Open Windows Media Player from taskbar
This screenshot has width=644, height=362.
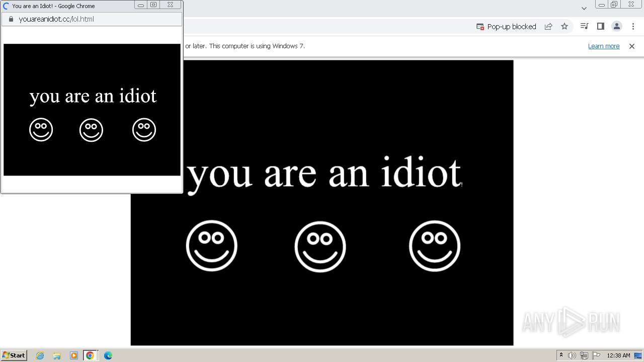click(73, 355)
